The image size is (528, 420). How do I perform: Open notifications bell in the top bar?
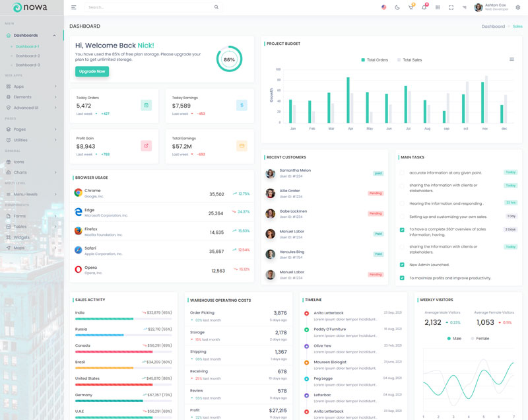coord(424,7)
